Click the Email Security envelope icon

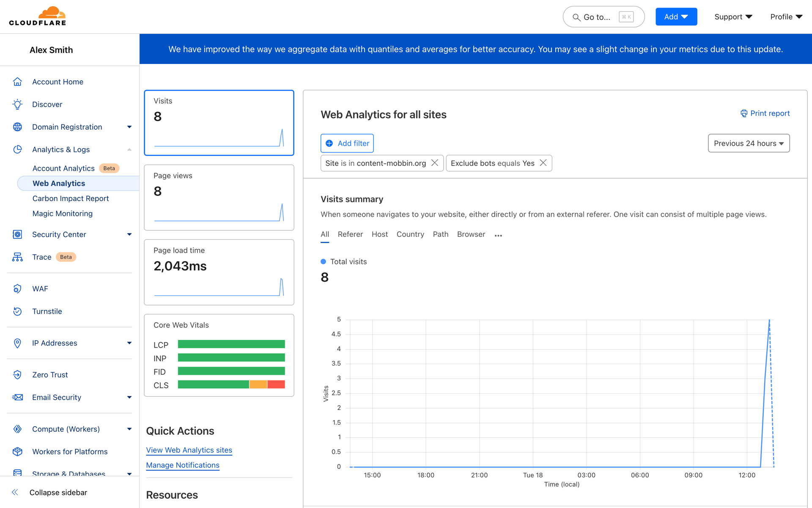(17, 397)
